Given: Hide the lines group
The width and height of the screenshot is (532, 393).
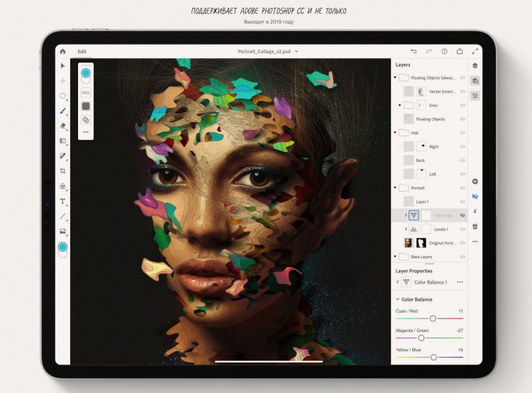Looking at the screenshot, I should point(462,105).
